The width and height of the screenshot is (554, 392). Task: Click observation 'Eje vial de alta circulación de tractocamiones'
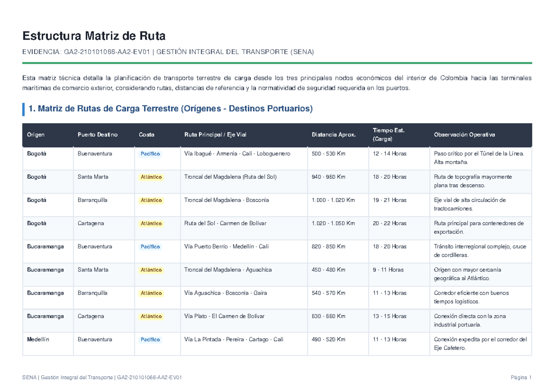(x=470, y=204)
